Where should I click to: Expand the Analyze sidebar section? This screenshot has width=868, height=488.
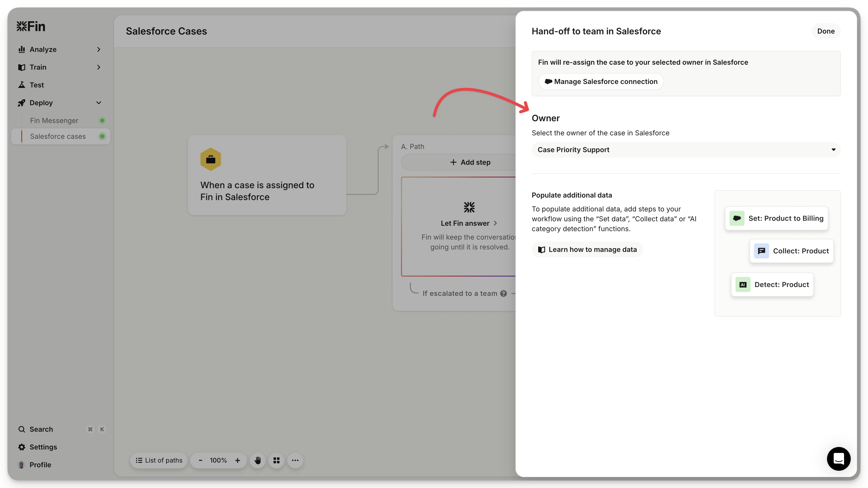(60, 50)
